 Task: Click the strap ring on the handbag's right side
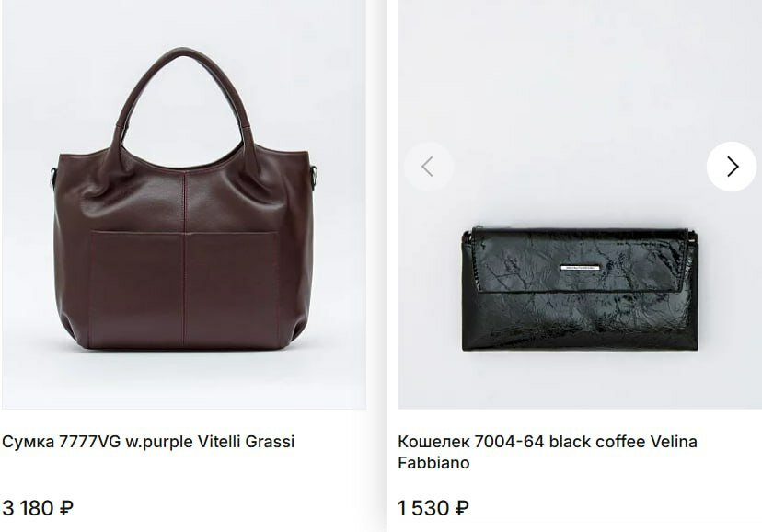pos(314,178)
